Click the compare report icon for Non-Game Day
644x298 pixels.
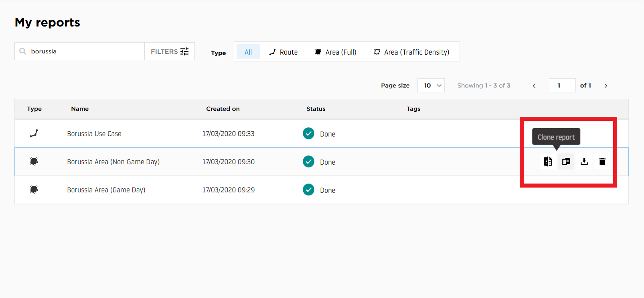coord(548,161)
